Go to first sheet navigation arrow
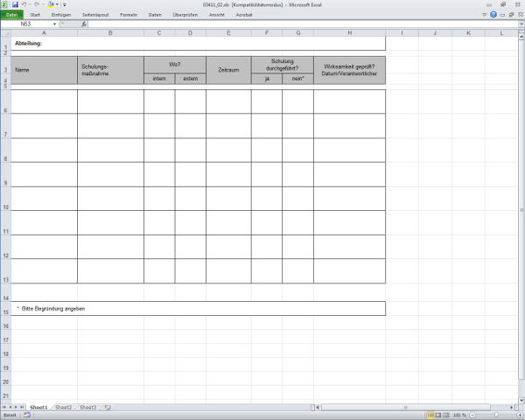The height and width of the screenshot is (420, 525). [4, 407]
